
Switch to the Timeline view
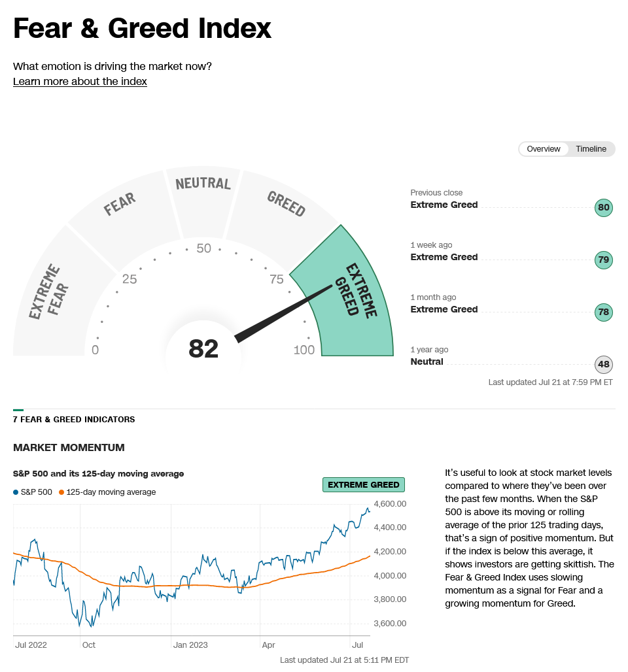click(x=591, y=149)
